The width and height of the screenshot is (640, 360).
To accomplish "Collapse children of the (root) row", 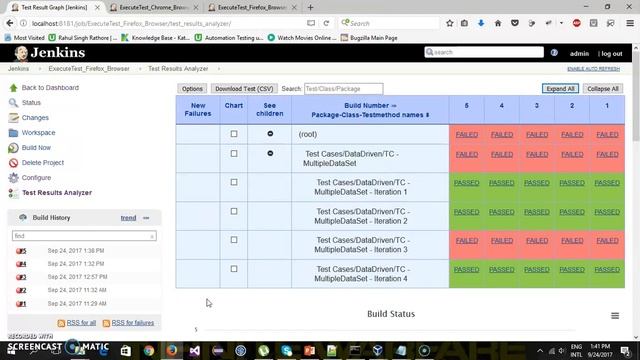I will [270, 133].
